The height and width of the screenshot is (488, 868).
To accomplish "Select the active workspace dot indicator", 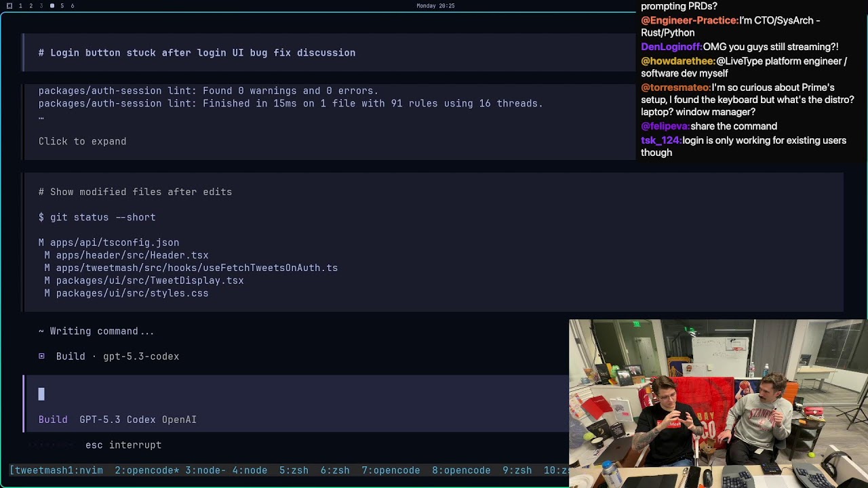I will pyautogui.click(x=52, y=6).
